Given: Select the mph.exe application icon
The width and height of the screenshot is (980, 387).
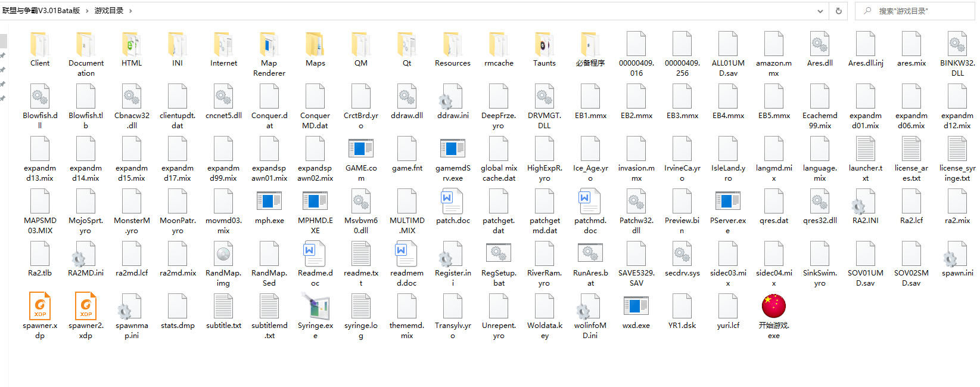Looking at the screenshot, I should (x=269, y=200).
